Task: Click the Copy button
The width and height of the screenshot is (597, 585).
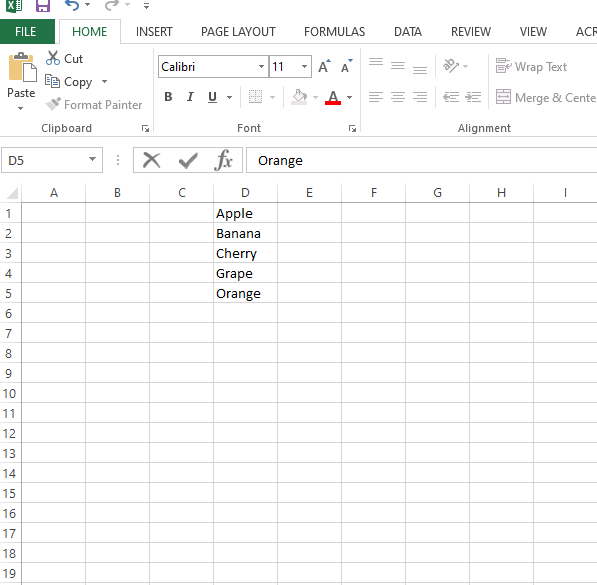Action: tap(69, 82)
